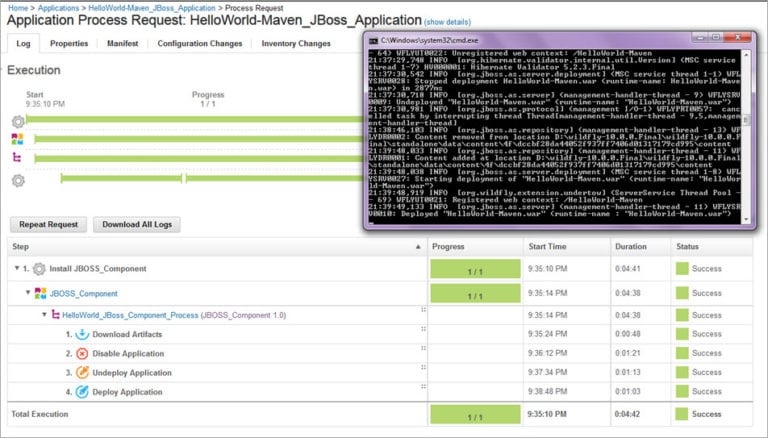Click the top gear icon in execution timeline
This screenshot has height=438, width=768.
(17, 121)
